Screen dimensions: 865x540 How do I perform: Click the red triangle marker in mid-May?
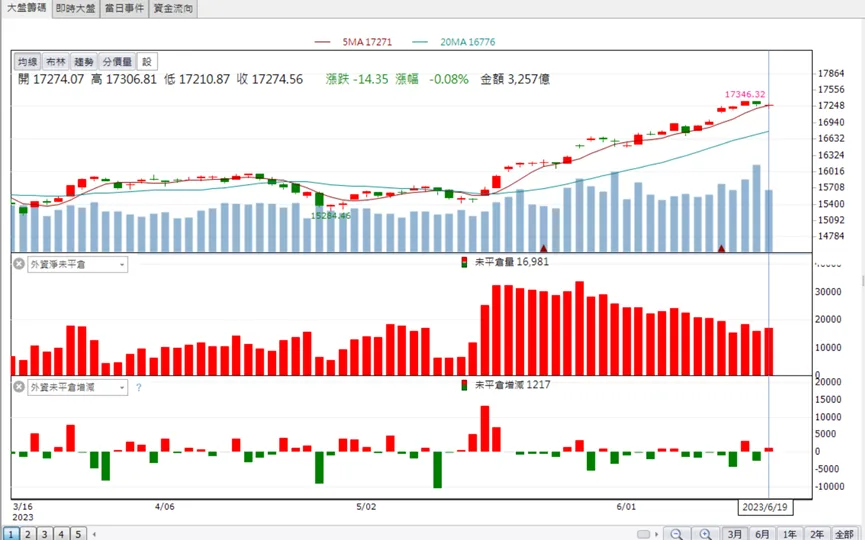click(x=543, y=249)
